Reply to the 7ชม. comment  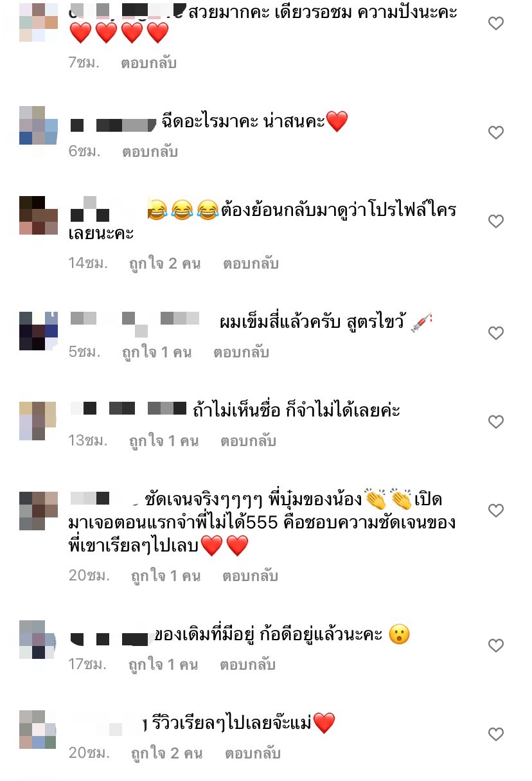pyautogui.click(x=148, y=64)
